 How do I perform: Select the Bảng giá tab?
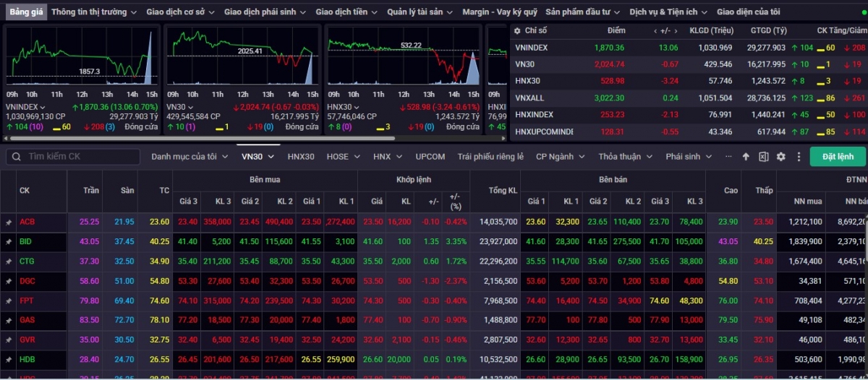point(27,12)
